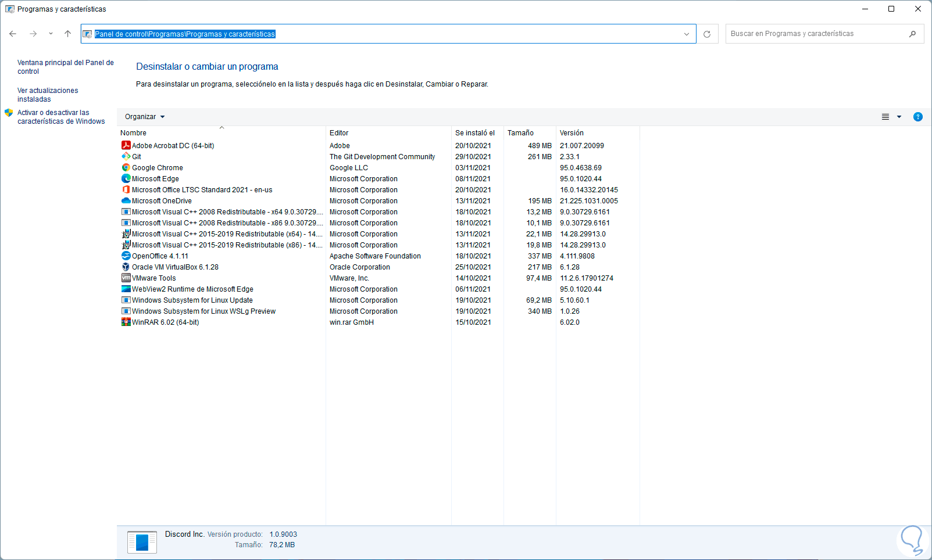Select the Microsoft Edge program name

pyautogui.click(x=155, y=179)
